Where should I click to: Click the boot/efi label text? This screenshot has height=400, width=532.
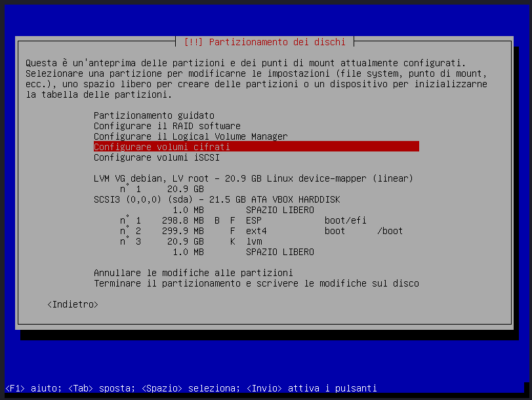click(346, 220)
